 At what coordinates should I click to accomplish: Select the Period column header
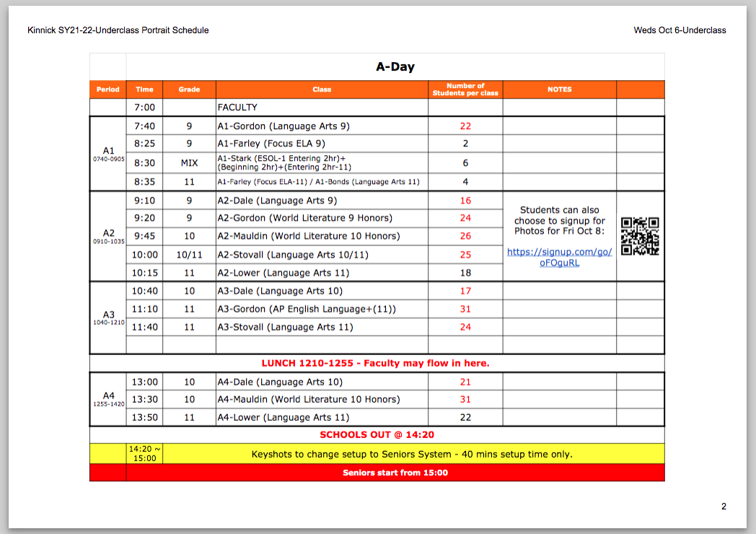point(107,89)
